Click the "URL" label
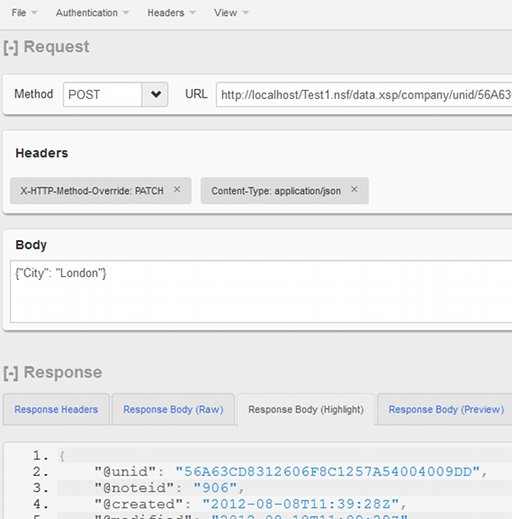This screenshot has height=519, width=512. click(x=196, y=94)
